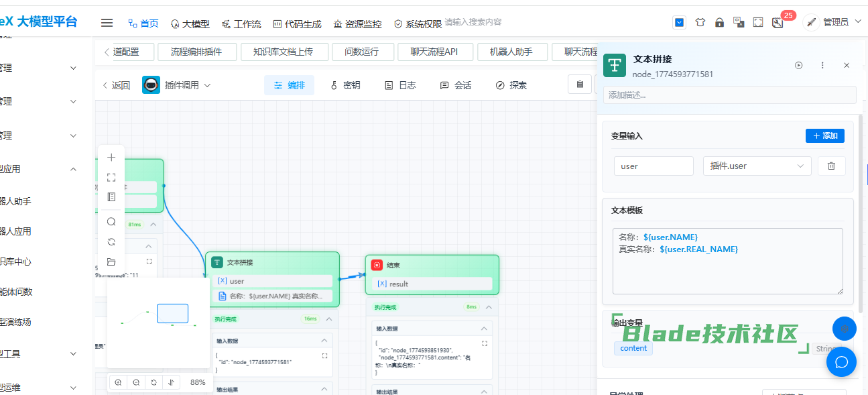The image size is (868, 395).
Task: Click the 返回 back link
Action: (116, 85)
